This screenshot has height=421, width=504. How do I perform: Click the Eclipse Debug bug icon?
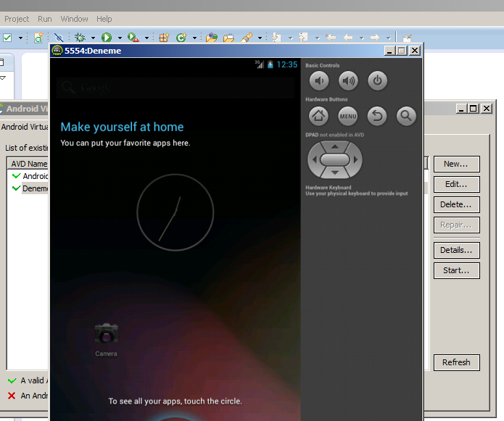click(x=80, y=38)
